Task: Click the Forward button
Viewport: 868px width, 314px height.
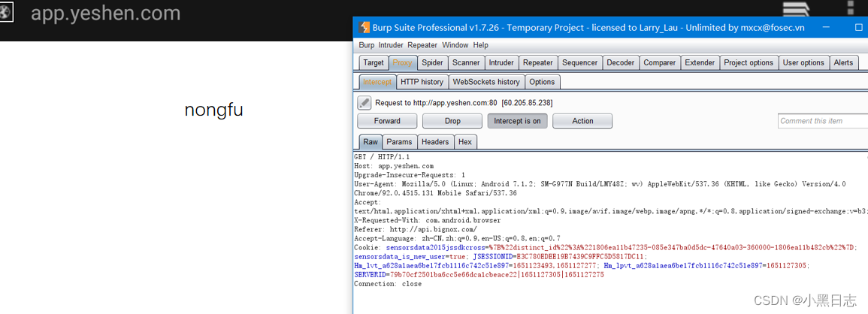Action: click(x=387, y=121)
